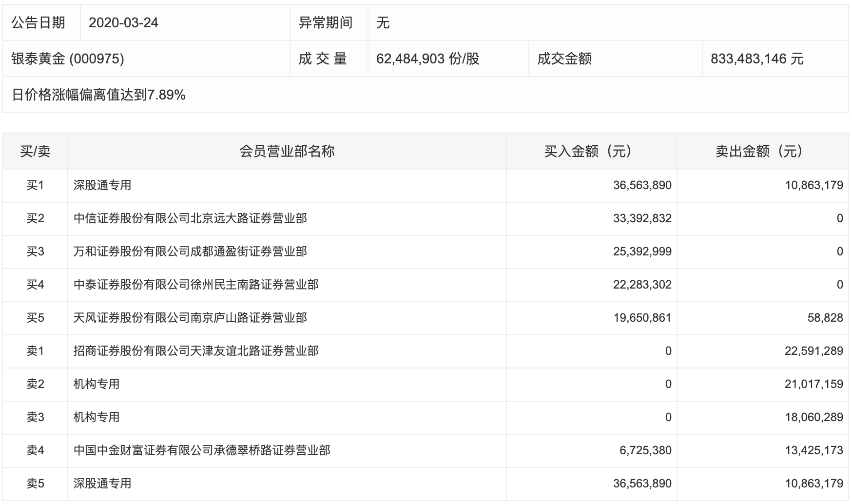Viewport: 852px width, 504px height.
Task: Select the 卖3 row label
Action: pos(35,417)
